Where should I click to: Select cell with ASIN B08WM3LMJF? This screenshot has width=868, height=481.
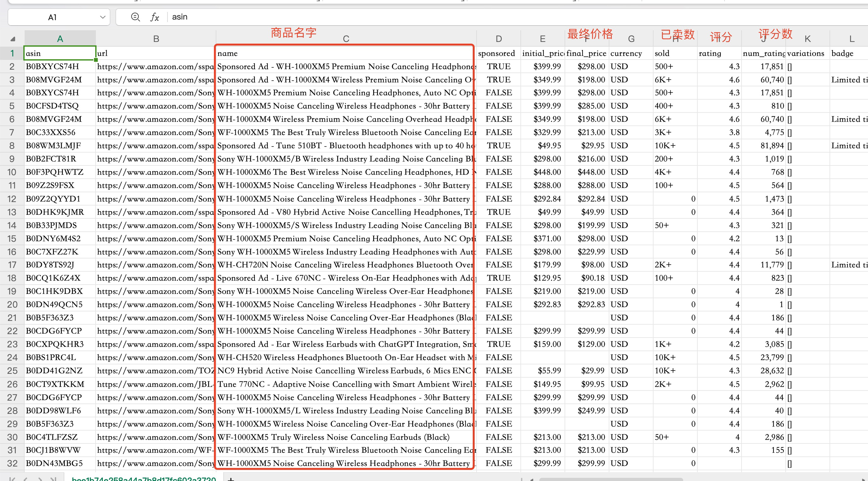[x=60, y=146]
